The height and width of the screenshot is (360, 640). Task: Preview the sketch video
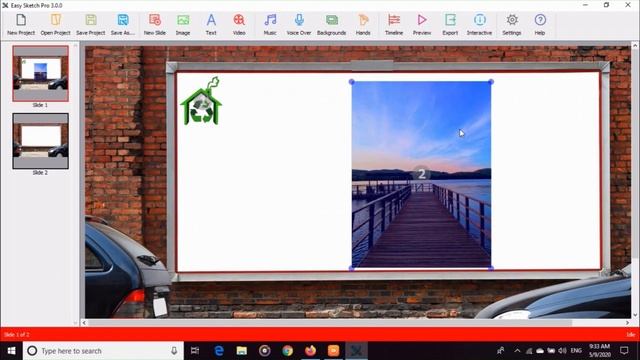[422, 24]
